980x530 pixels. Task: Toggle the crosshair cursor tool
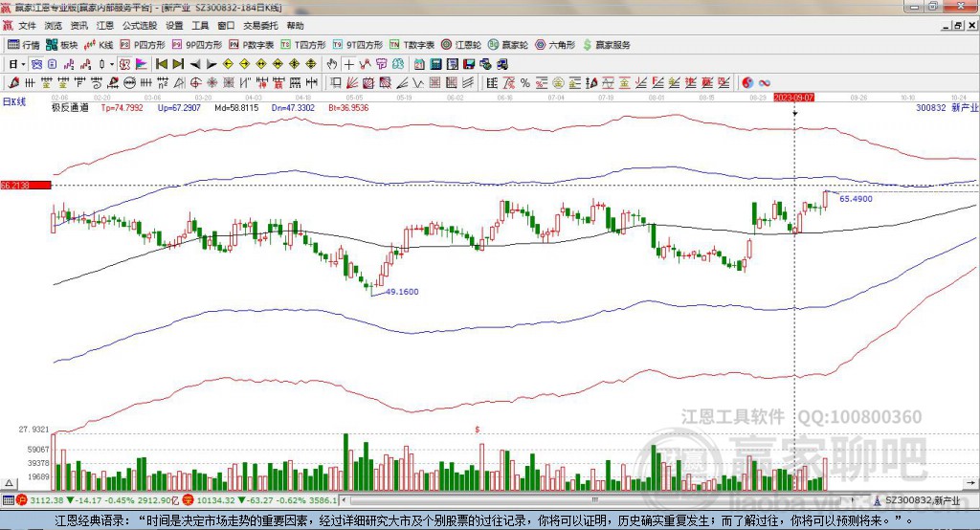tap(348, 64)
